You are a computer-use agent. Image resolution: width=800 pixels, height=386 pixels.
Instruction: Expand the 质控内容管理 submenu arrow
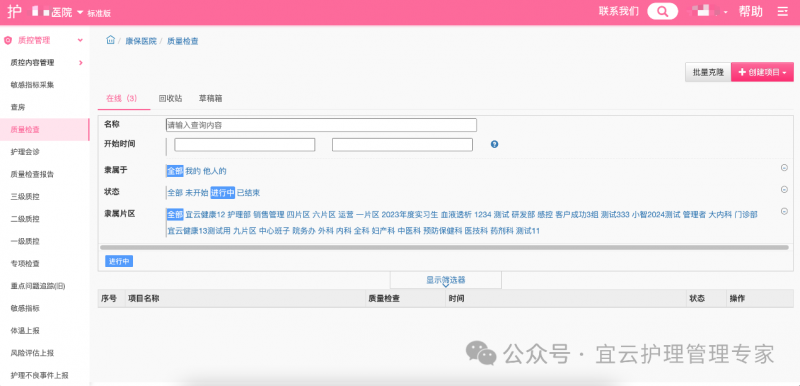click(x=81, y=63)
